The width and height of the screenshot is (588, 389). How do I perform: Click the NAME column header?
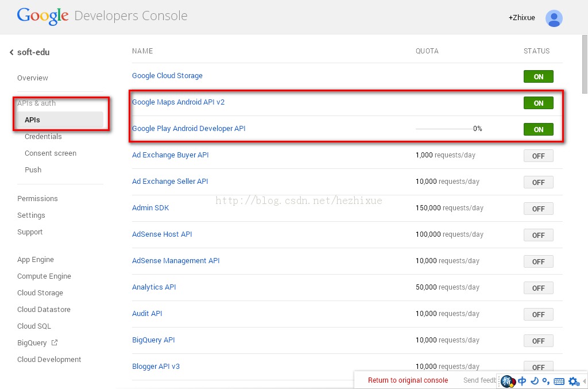(142, 51)
